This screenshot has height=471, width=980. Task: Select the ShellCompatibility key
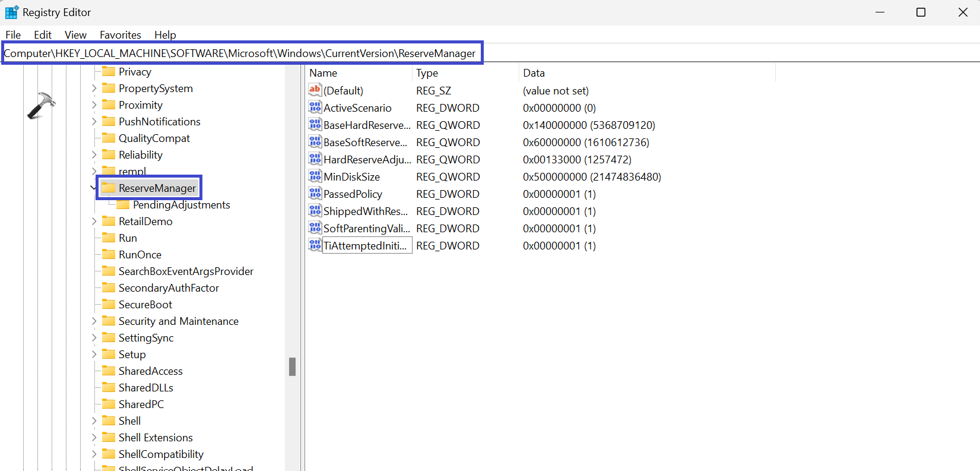161,454
